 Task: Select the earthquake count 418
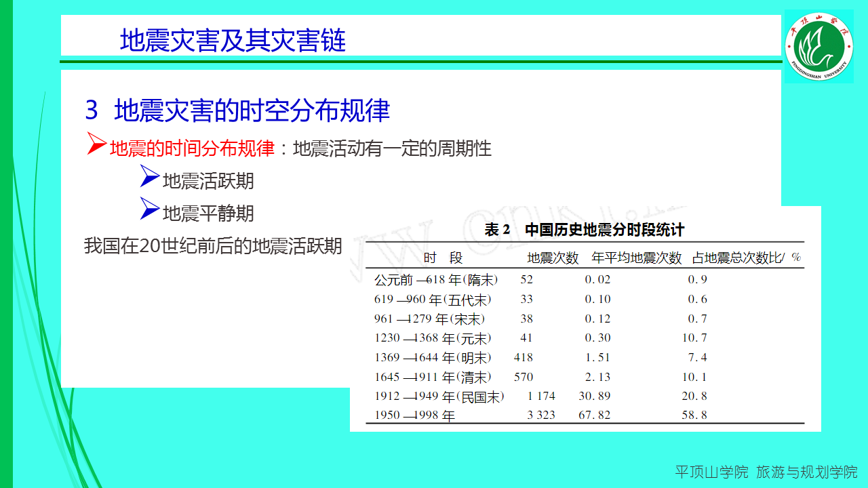[524, 357]
